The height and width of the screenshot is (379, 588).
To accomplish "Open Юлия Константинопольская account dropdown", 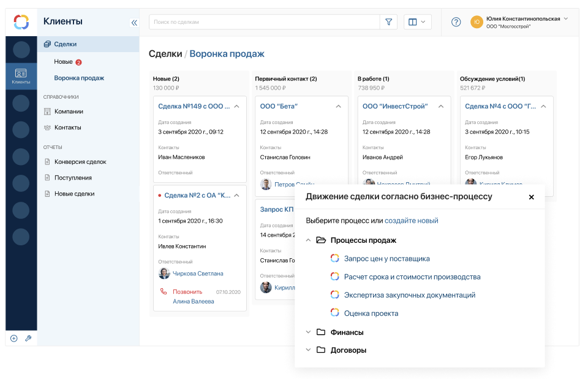I will pos(524,18).
